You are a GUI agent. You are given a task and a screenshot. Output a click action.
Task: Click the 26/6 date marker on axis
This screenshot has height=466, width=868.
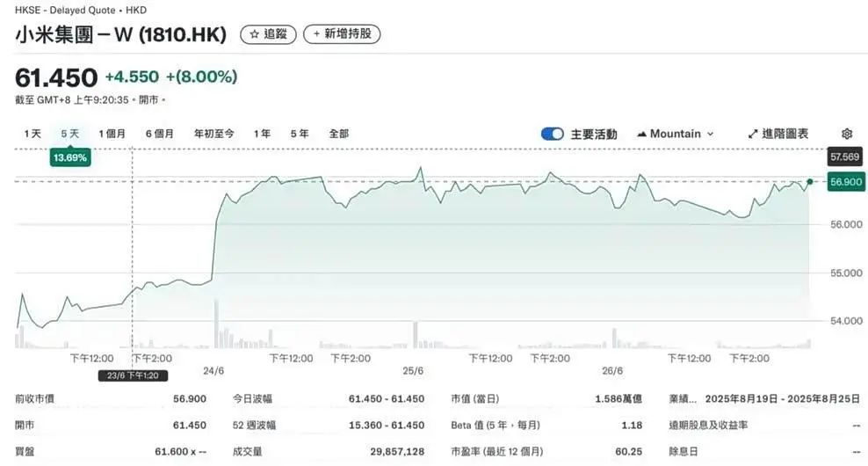pos(612,371)
